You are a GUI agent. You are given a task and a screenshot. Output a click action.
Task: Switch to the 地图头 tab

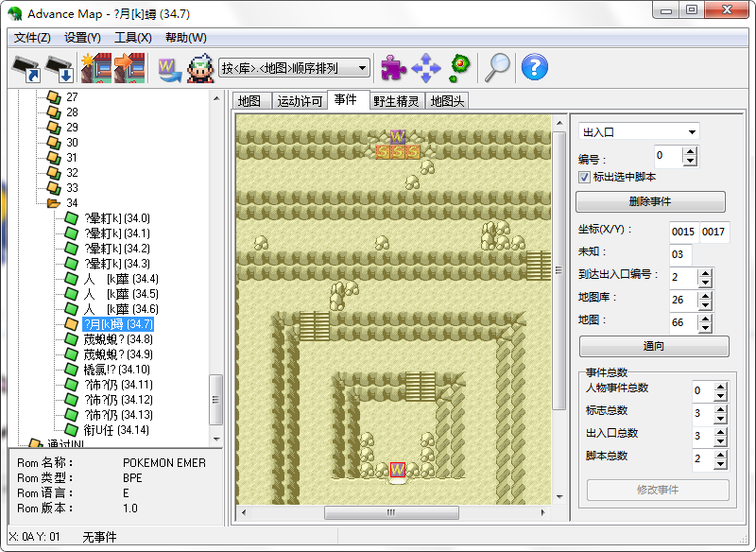[447, 101]
